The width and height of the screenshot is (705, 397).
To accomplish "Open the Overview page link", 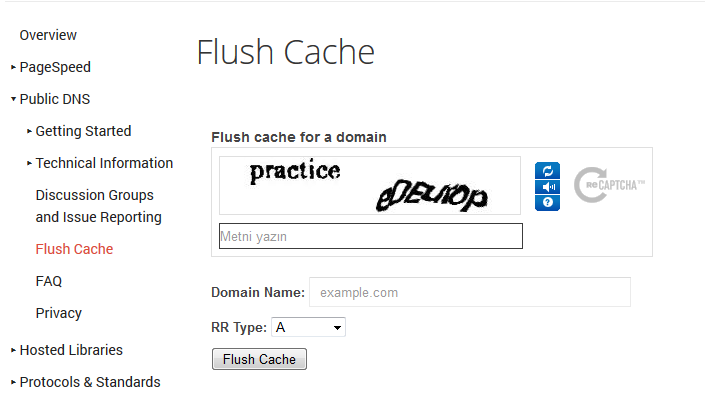I will point(48,35).
